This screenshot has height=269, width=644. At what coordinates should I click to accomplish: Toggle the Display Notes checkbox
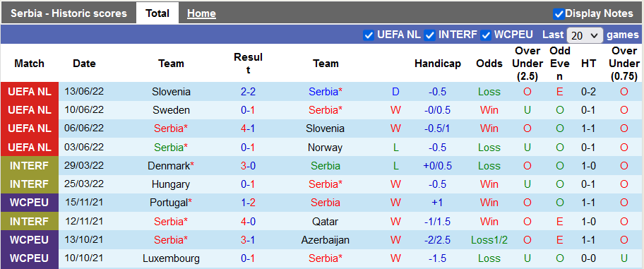tap(559, 14)
